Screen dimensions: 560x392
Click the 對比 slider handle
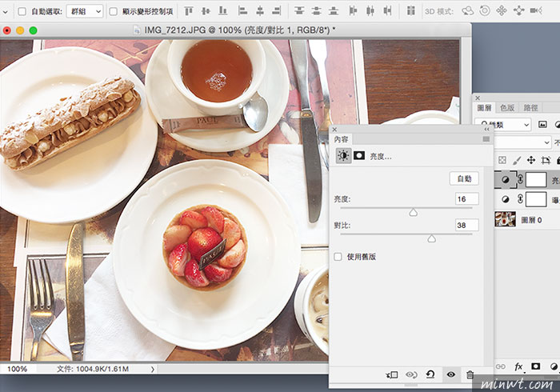(432, 238)
